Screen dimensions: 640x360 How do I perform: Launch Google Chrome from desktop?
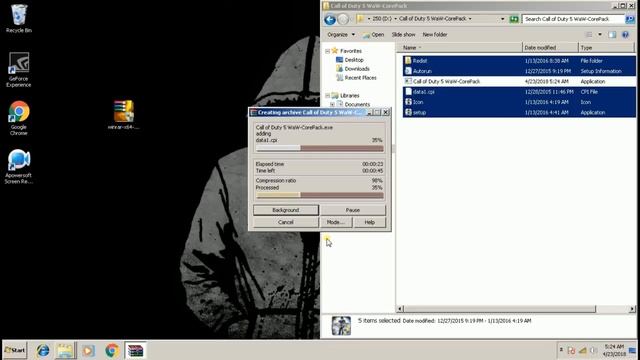(19, 118)
